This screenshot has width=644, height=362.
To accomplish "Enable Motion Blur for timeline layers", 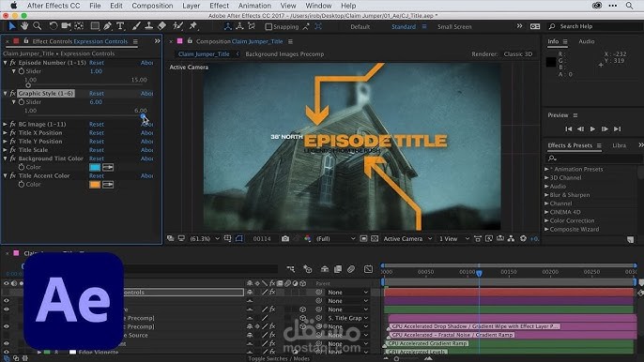I will click(x=351, y=269).
